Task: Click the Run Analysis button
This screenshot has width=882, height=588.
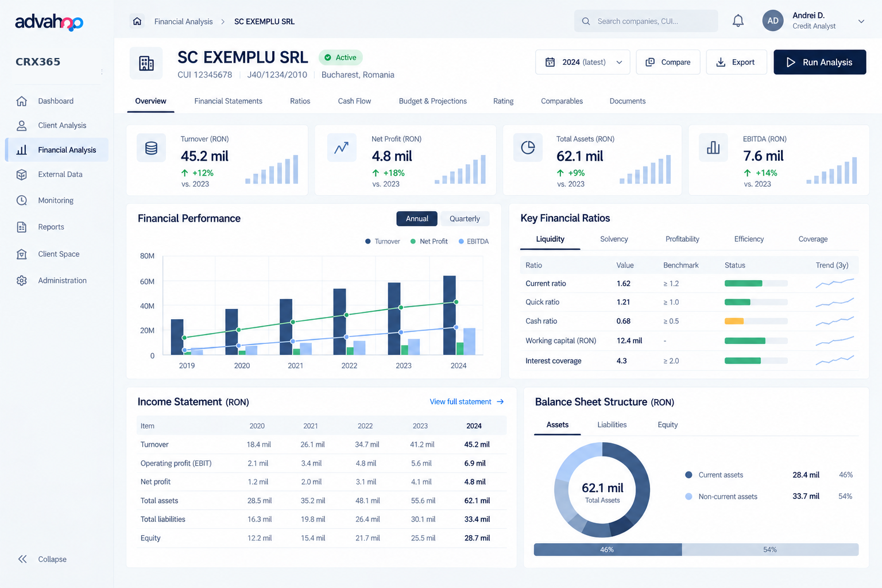Action: click(819, 62)
